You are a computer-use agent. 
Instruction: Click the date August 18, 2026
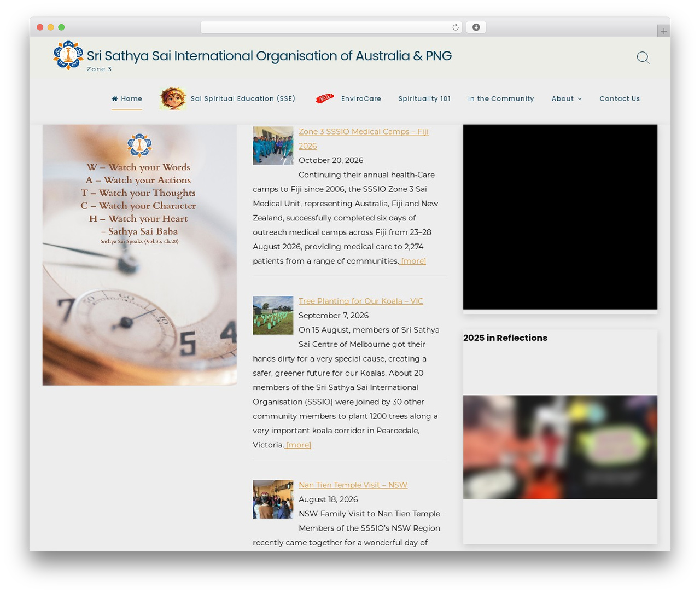[x=328, y=499]
